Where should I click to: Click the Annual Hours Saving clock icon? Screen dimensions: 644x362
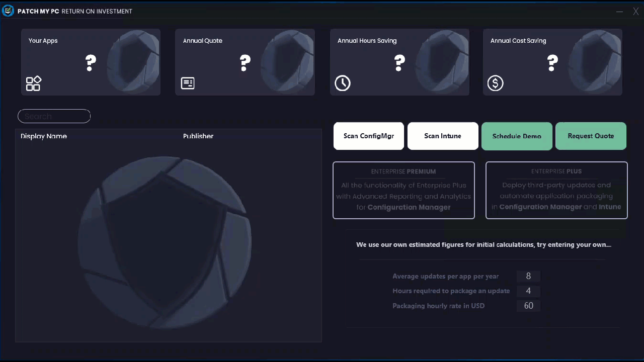pos(343,83)
